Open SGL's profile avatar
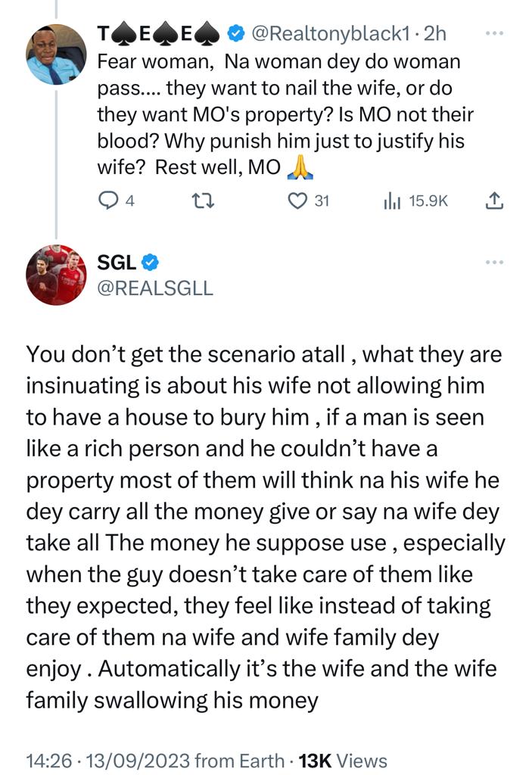Screen dimensions: 532x775 pyautogui.click(x=56, y=274)
